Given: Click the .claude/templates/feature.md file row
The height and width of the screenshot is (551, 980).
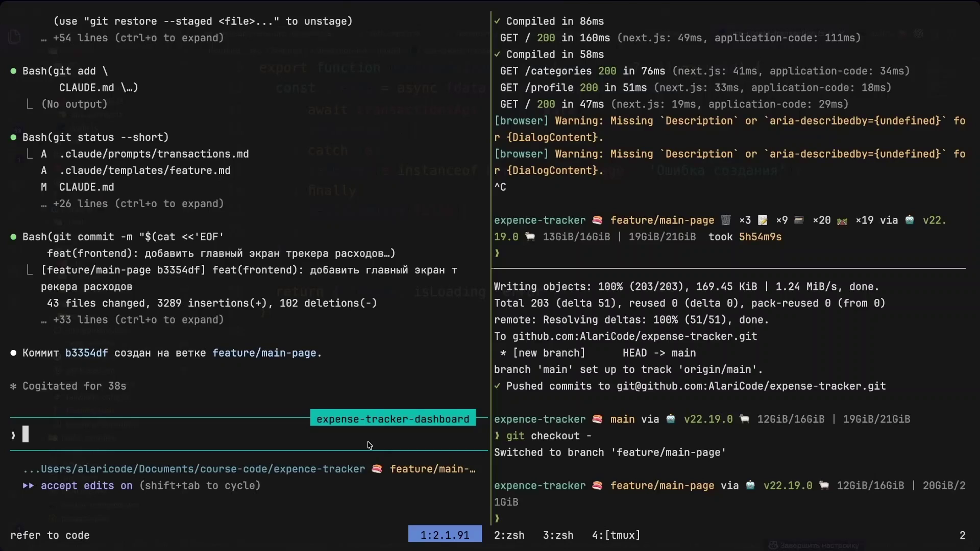Looking at the screenshot, I should [x=136, y=170].
